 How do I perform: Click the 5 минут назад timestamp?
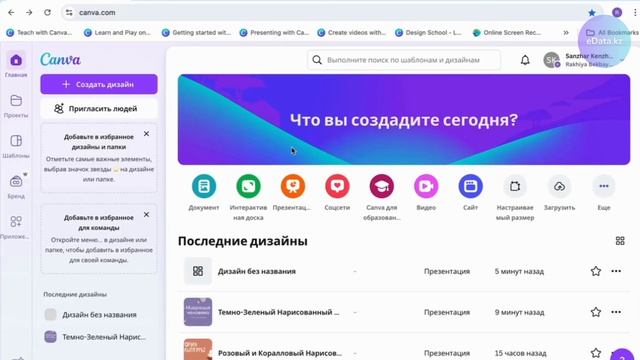pyautogui.click(x=519, y=271)
